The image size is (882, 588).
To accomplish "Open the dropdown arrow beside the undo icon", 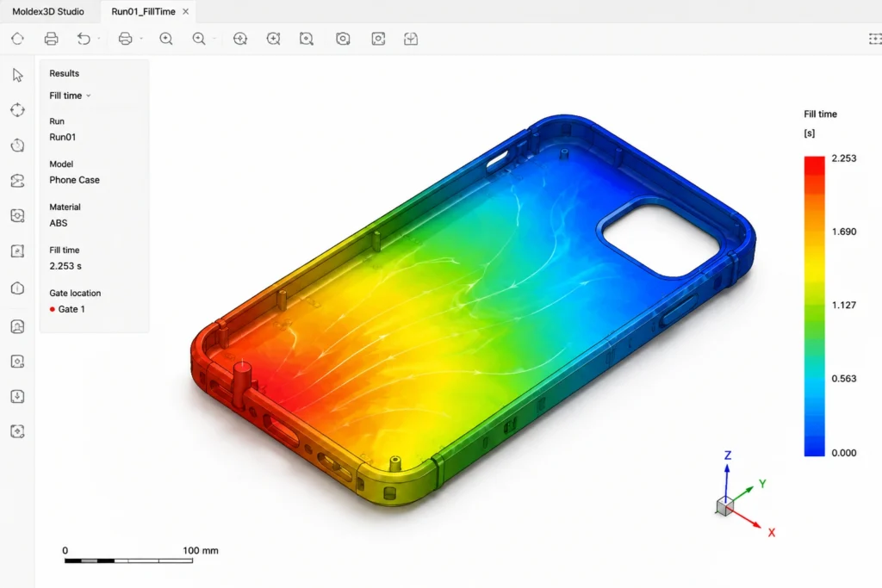I will point(99,39).
